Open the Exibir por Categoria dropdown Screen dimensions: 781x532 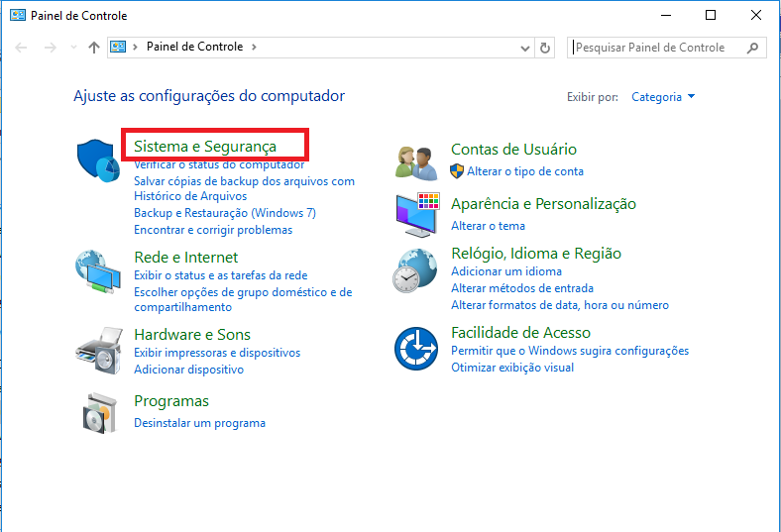point(663,96)
